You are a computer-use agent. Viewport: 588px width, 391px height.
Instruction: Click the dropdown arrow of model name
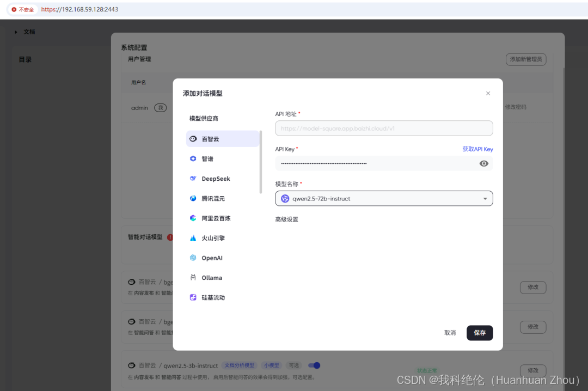[x=485, y=199]
